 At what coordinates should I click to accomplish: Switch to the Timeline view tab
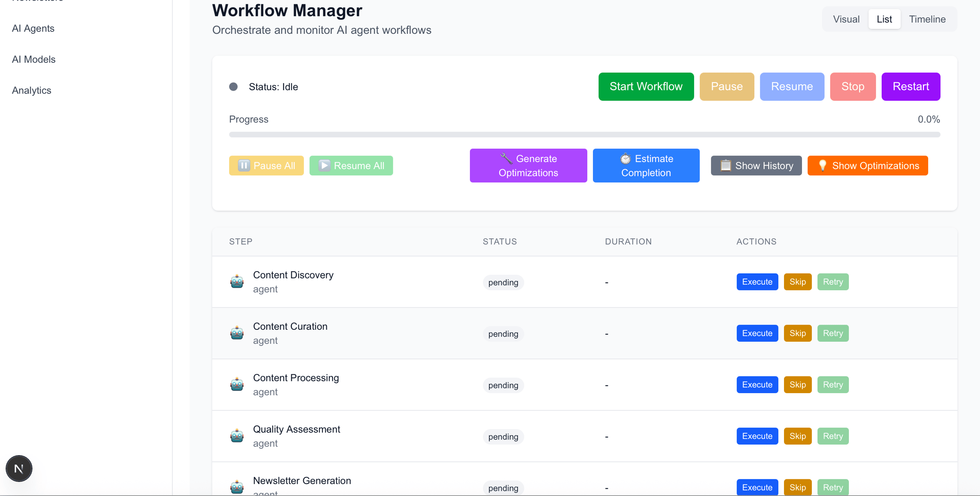pyautogui.click(x=927, y=19)
